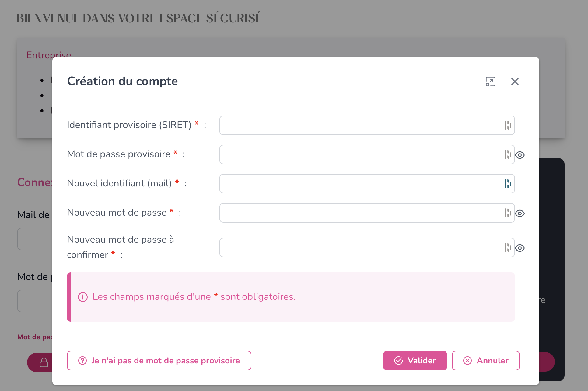Click the password manager icon in the SIRET field
The width and height of the screenshot is (588, 391).
click(x=508, y=125)
